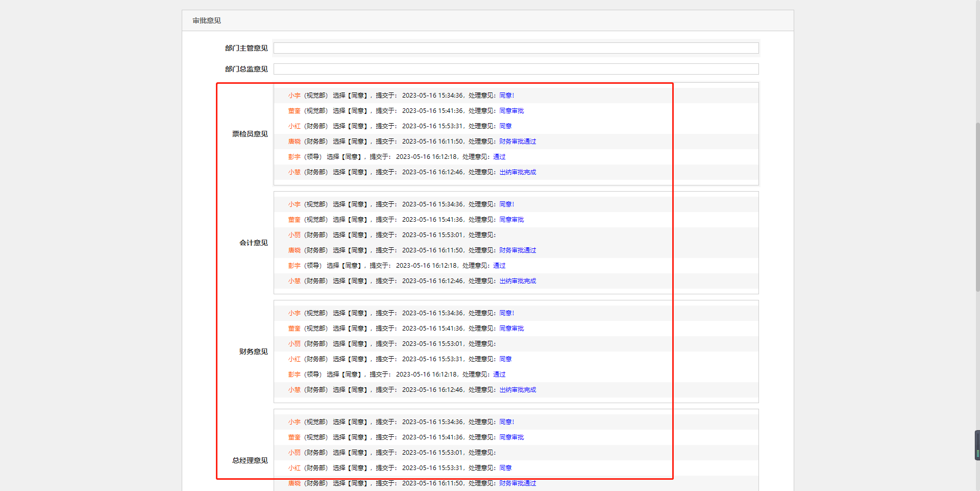
Task: Open 小慧's name in 会计意见 section
Action: pyautogui.click(x=294, y=281)
